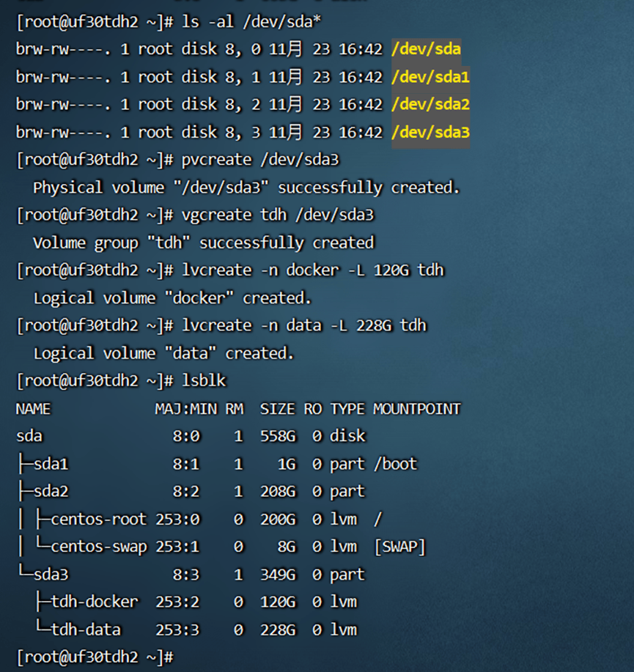Click the 'brw-rw----.' permissions of /dev/sda2
Image resolution: width=634 pixels, height=672 pixels.
[64, 104]
